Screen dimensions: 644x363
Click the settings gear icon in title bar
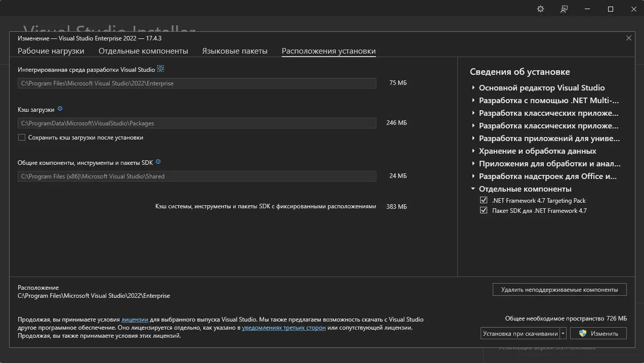[540, 9]
